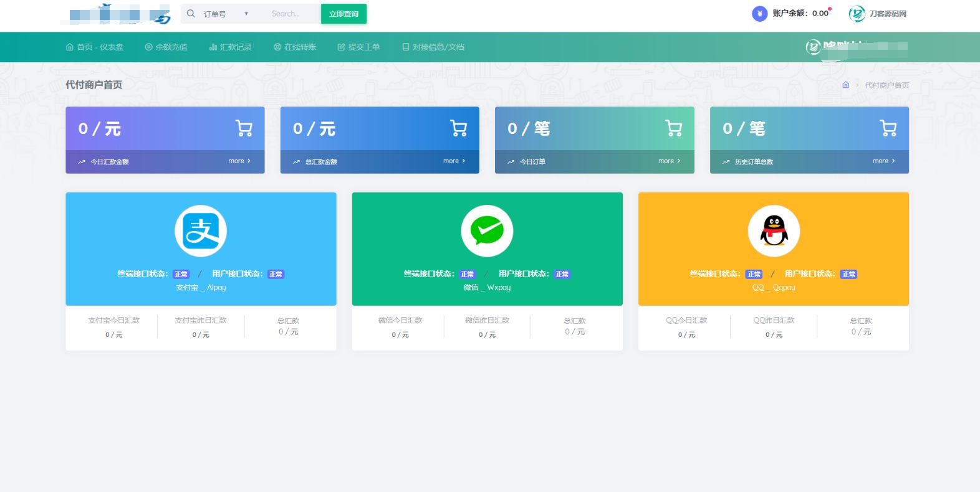Click the 0 / 元 value on 今日汇款金额 card
This screenshot has height=492, width=980.
click(x=100, y=129)
